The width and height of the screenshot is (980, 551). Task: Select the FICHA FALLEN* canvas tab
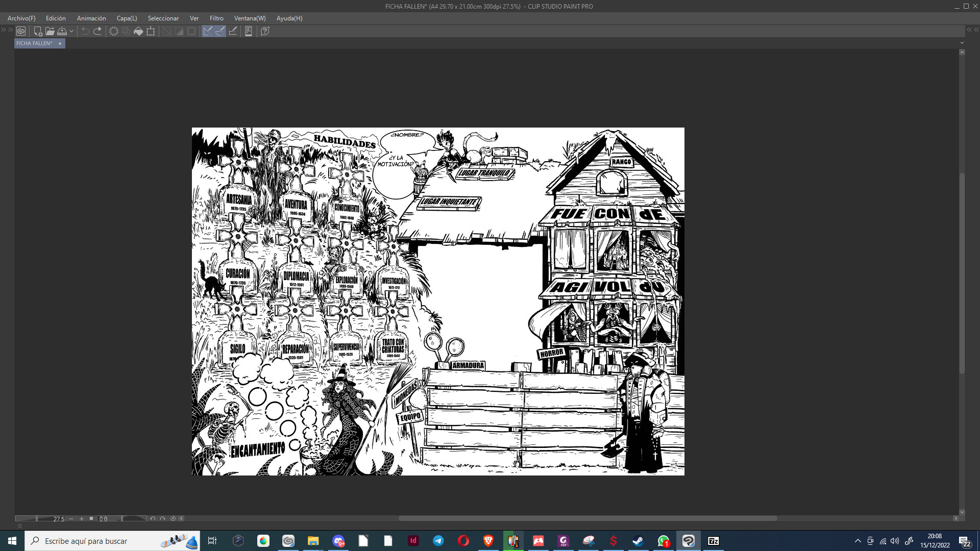tap(34, 43)
